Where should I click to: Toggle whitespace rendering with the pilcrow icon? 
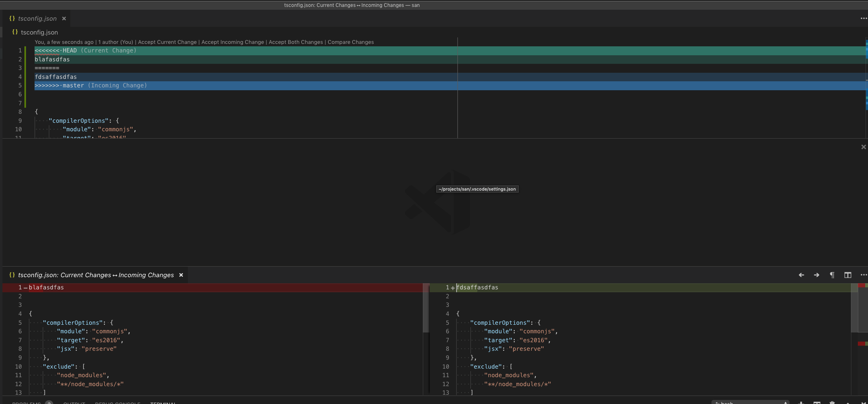pos(832,275)
